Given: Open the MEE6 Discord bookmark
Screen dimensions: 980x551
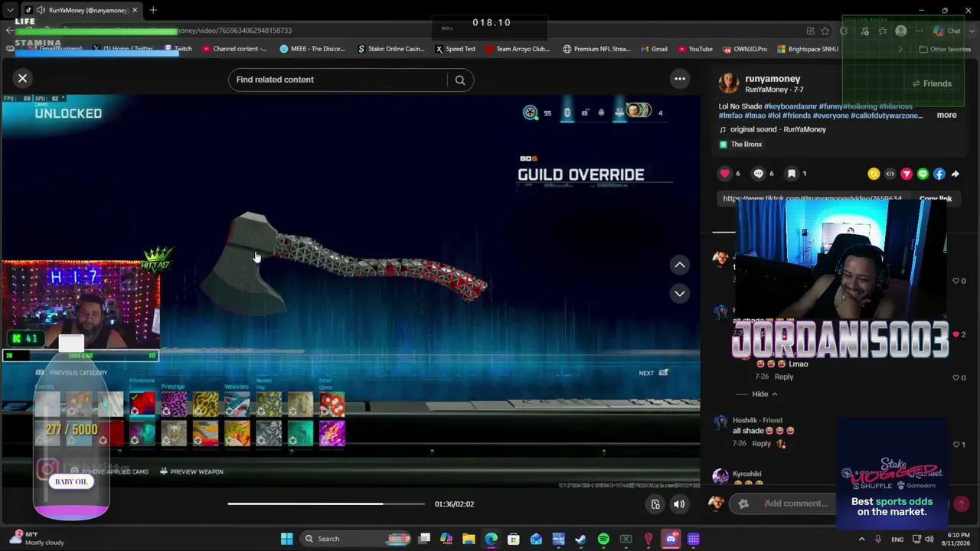Looking at the screenshot, I should point(312,49).
